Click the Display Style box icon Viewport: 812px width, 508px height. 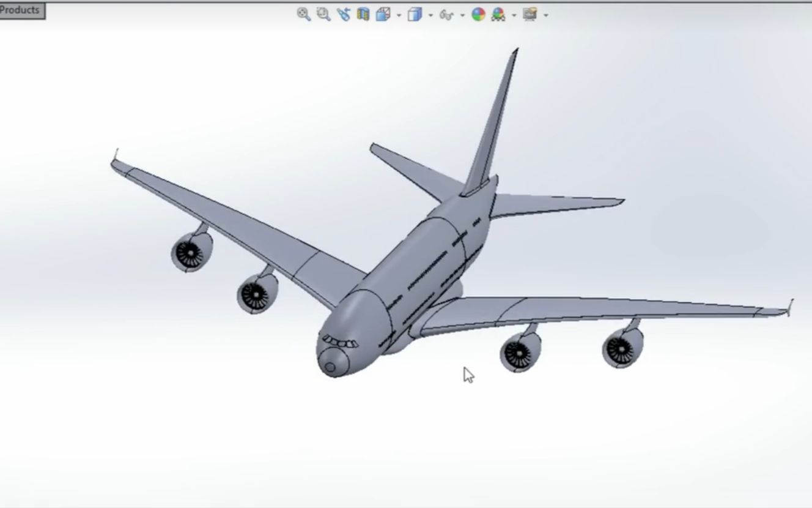(415, 14)
